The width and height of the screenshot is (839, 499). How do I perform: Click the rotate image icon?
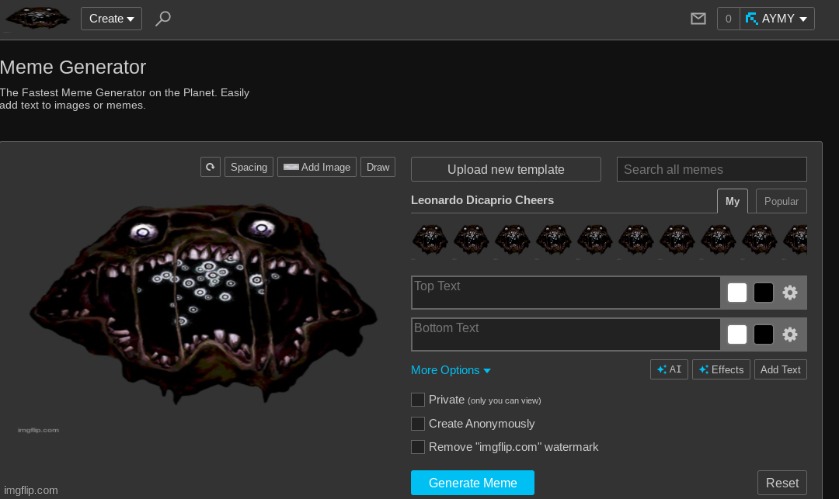coord(210,167)
